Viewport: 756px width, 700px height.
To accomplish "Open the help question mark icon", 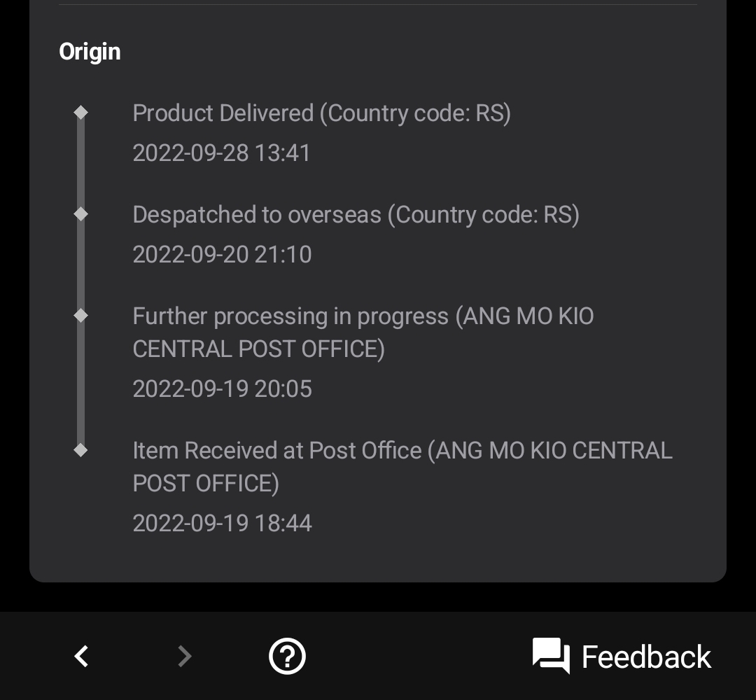I will pos(287,656).
